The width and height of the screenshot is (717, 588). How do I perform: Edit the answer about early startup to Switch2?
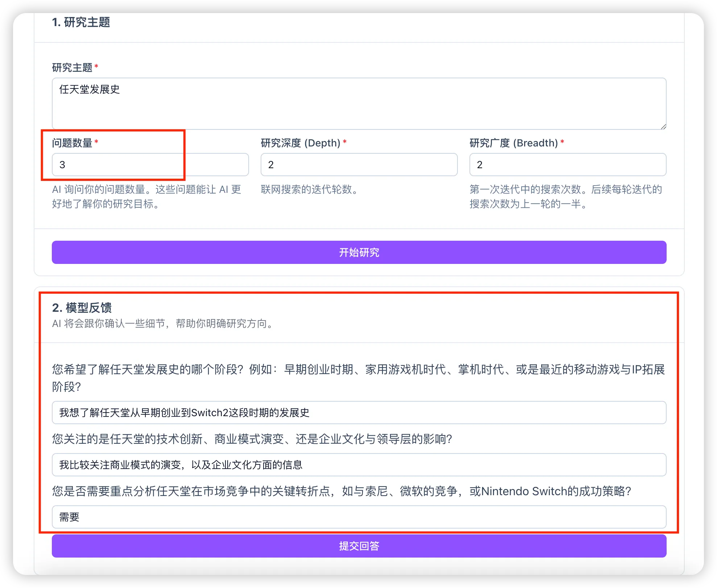point(359,413)
